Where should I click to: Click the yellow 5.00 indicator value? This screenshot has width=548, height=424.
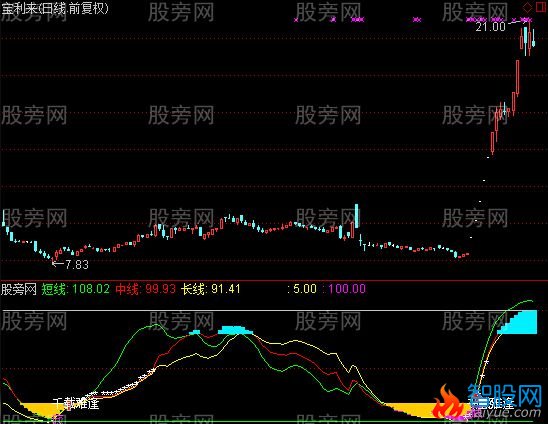304,289
